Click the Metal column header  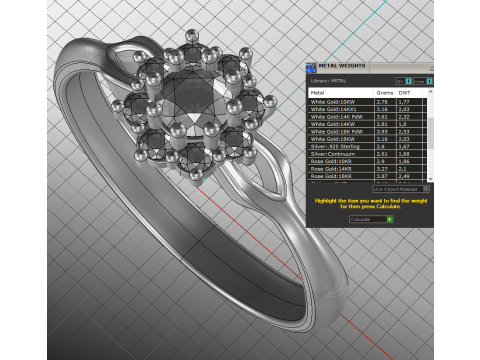(x=341, y=93)
